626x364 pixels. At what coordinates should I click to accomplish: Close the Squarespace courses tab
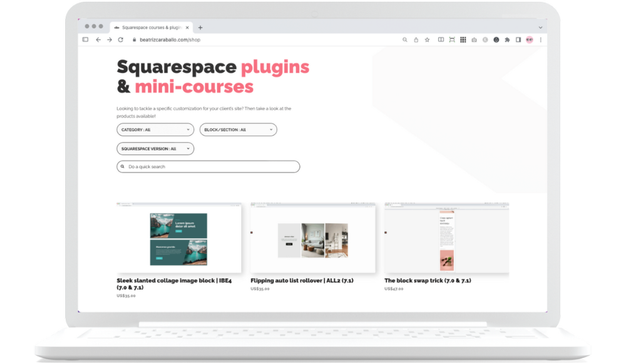(187, 28)
